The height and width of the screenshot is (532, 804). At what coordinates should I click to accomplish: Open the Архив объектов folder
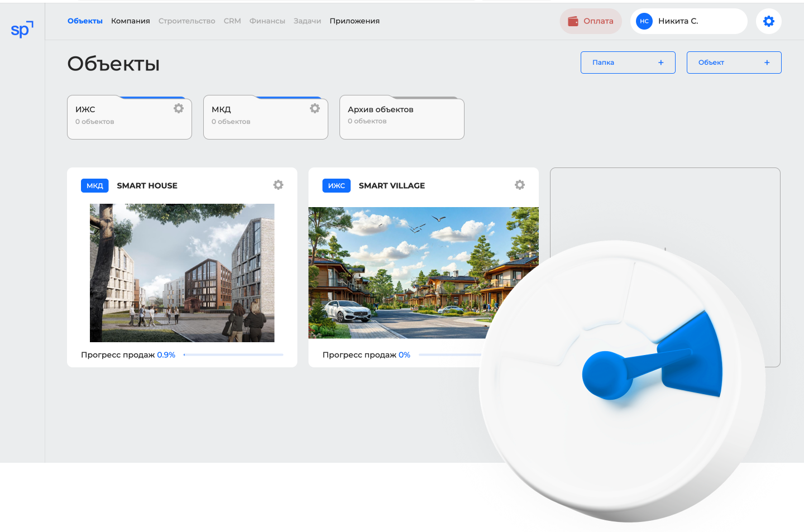click(402, 118)
